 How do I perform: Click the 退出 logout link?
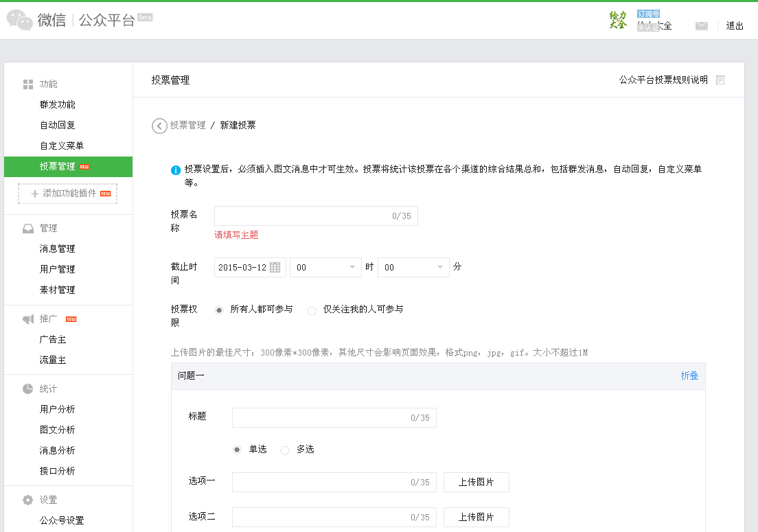[735, 26]
